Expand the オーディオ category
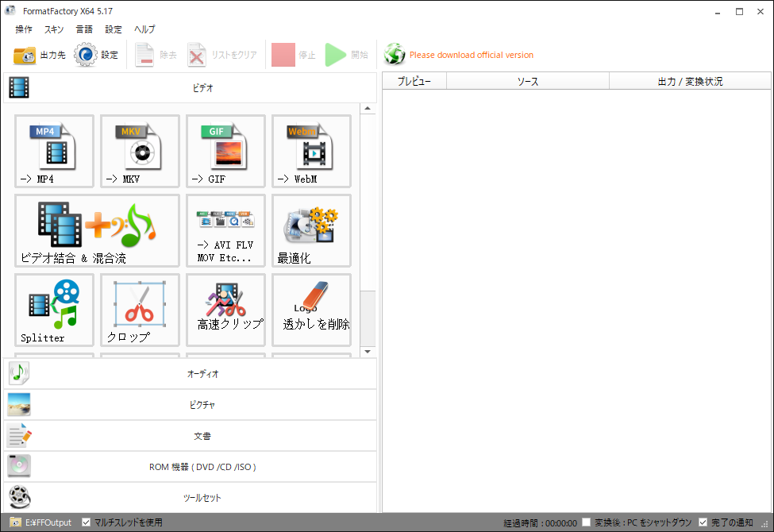The image size is (774, 532). [x=190, y=374]
